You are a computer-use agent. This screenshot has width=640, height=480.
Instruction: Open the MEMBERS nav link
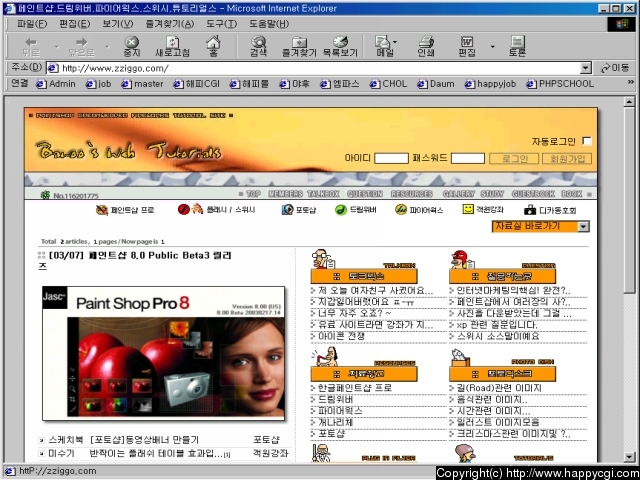pos(285,194)
